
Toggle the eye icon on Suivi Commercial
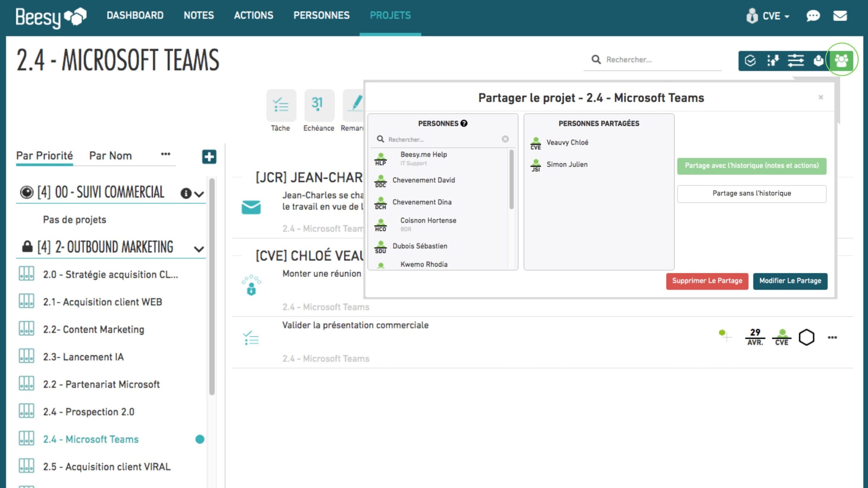pyautogui.click(x=27, y=193)
